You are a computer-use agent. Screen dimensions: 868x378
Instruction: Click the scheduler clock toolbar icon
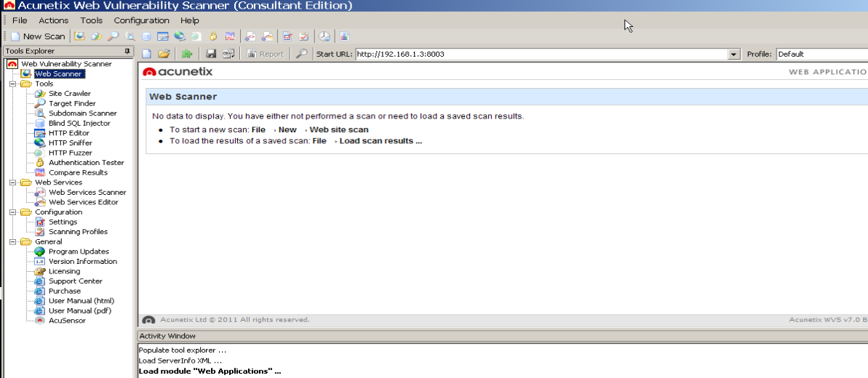(325, 36)
